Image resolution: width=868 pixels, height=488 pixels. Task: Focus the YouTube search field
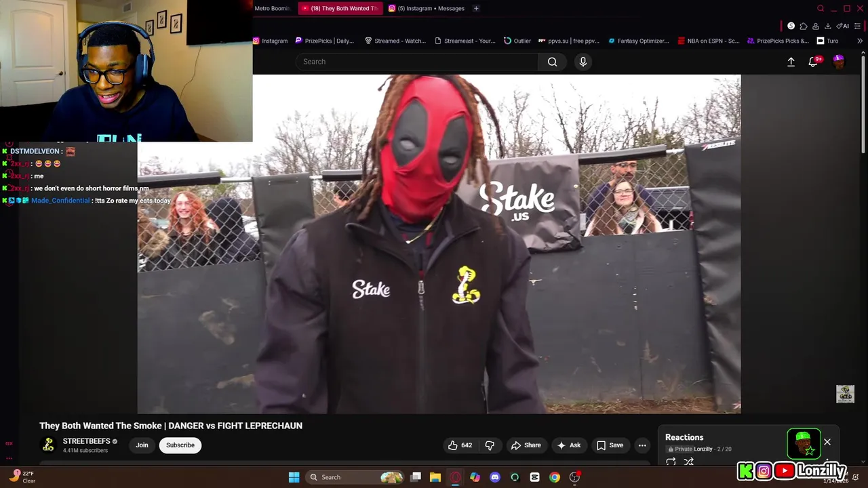coord(417,62)
